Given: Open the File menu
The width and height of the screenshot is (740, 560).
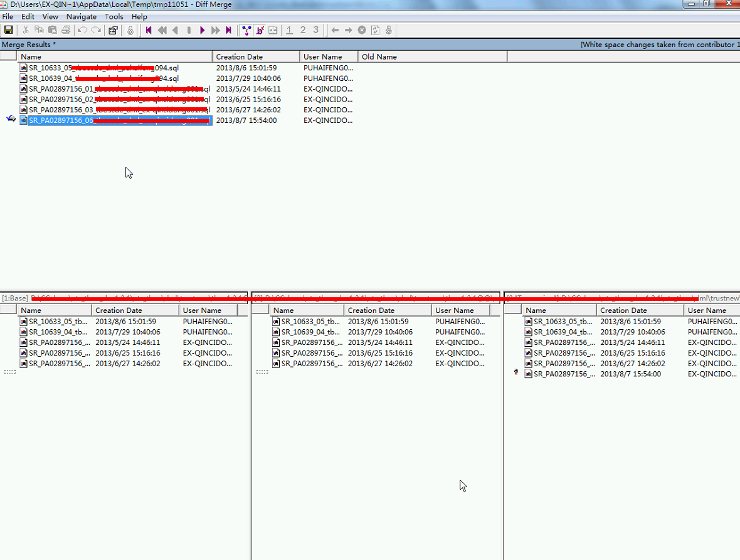Looking at the screenshot, I should [x=8, y=16].
